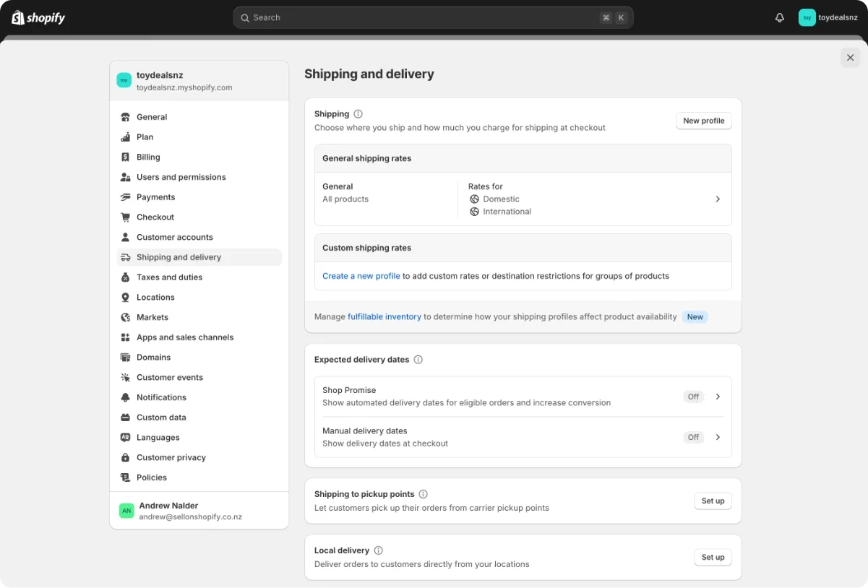Click the info icon beside Local delivery

[x=378, y=550]
